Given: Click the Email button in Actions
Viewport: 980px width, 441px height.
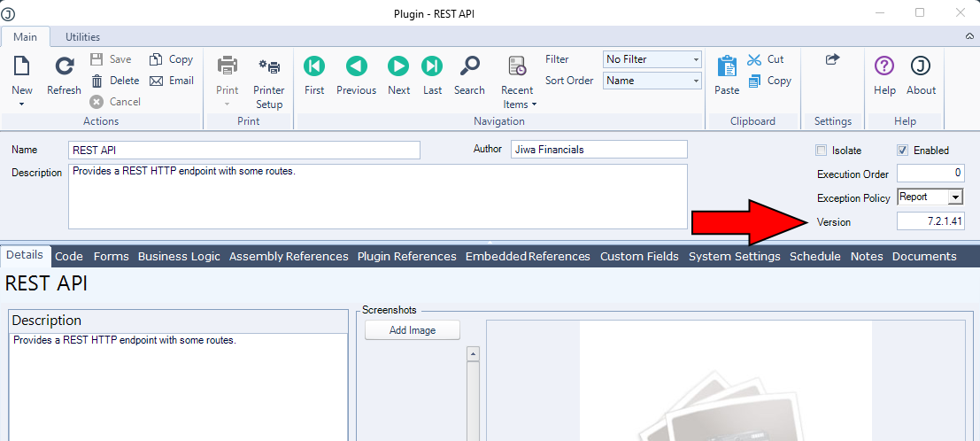Looking at the screenshot, I should point(172,81).
